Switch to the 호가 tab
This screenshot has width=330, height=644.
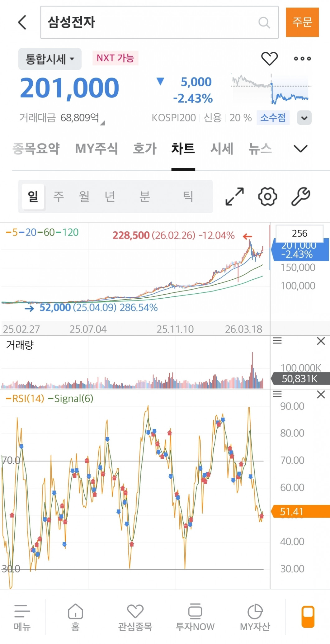(145, 149)
